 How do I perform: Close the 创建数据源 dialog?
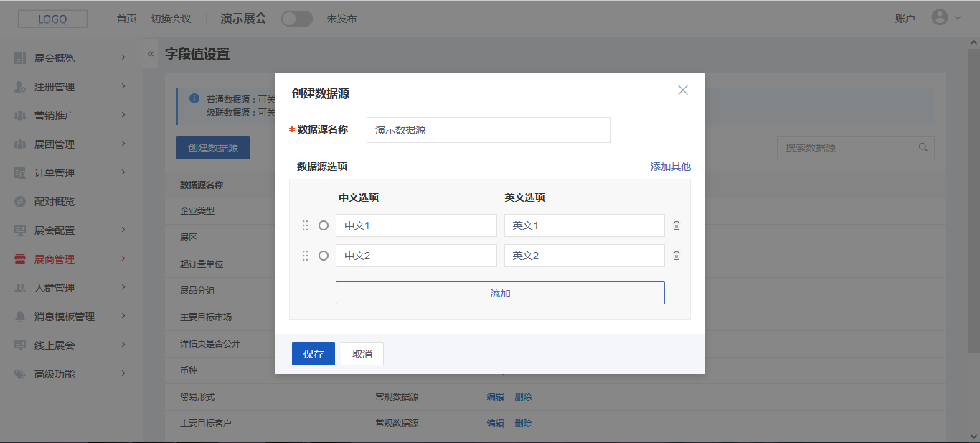tap(683, 90)
